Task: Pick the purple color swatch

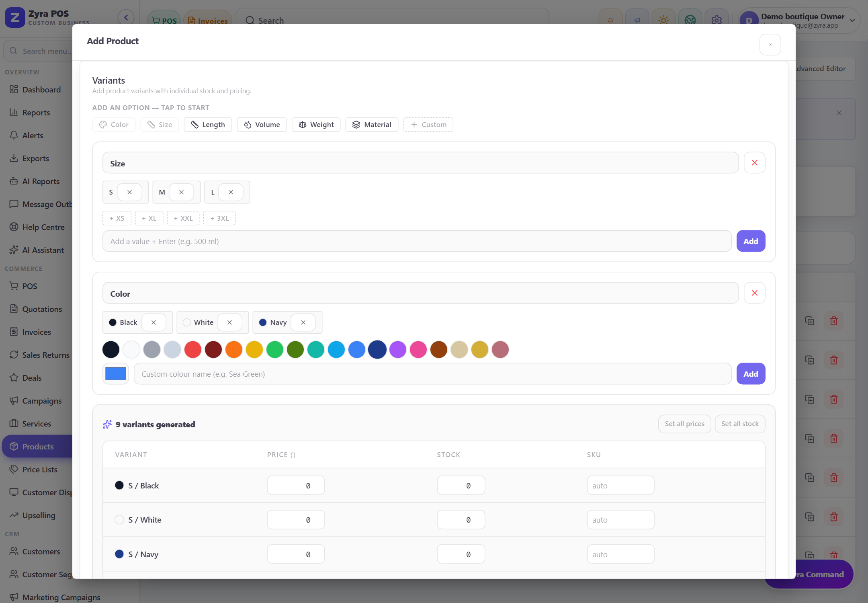Action: point(398,349)
